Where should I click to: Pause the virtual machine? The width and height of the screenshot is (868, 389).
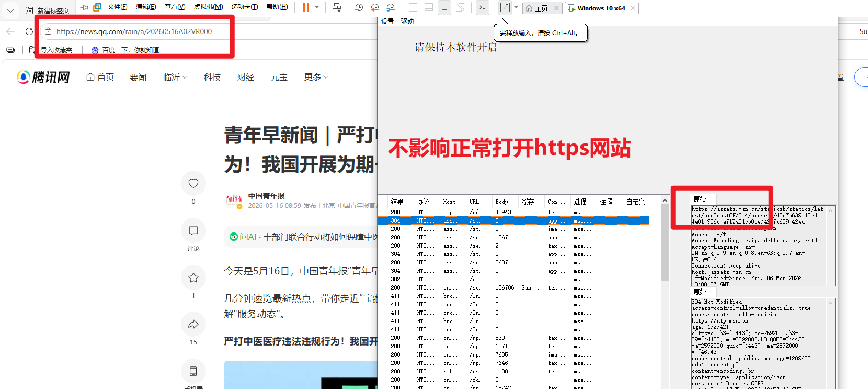point(306,7)
